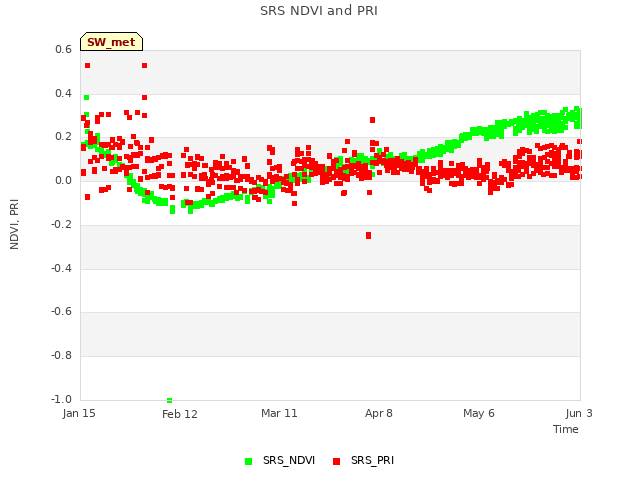Click the Feb 12 x-axis tick label
640x480 pixels.
point(180,414)
